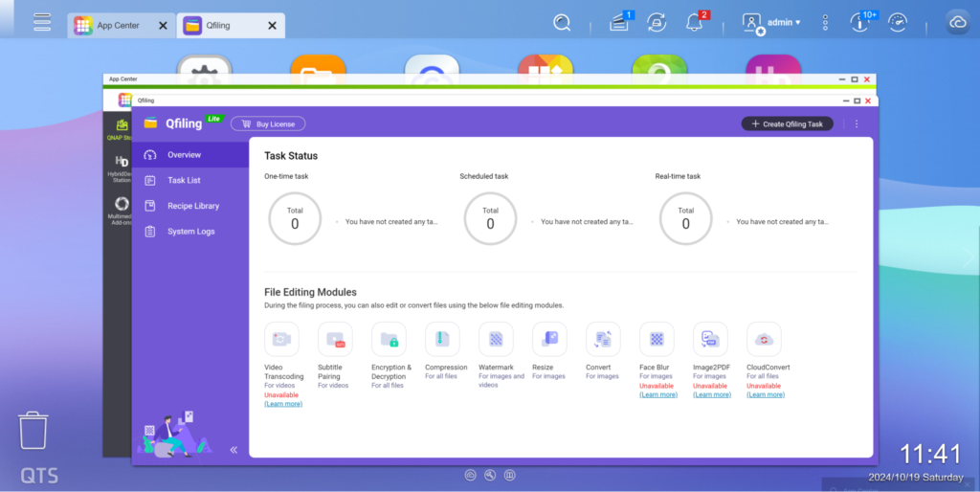Select the Subtitle Pairing module icon
Screen dimensions: 980x492
[335, 339]
